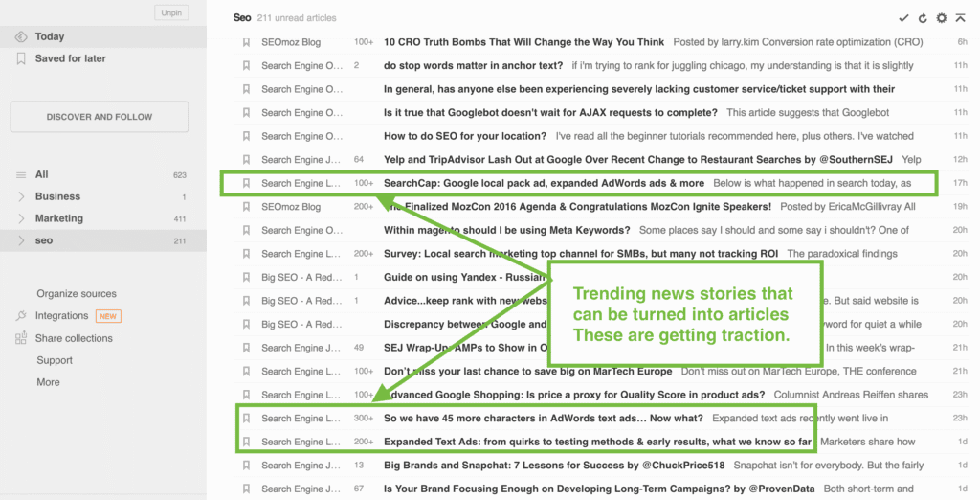This screenshot has height=500, width=980.
Task: Click the Share collections icon
Action: click(x=21, y=338)
